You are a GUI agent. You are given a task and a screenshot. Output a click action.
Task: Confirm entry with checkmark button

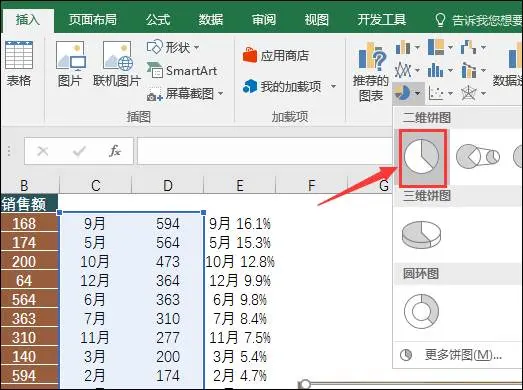coord(79,151)
